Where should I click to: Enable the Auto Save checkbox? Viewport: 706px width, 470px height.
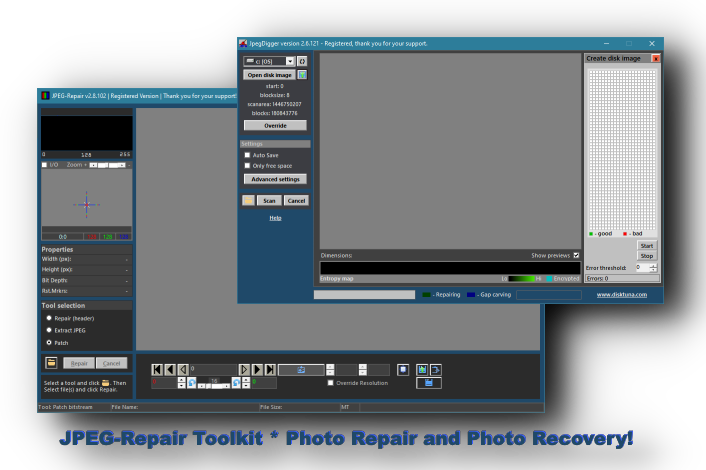pyautogui.click(x=247, y=155)
